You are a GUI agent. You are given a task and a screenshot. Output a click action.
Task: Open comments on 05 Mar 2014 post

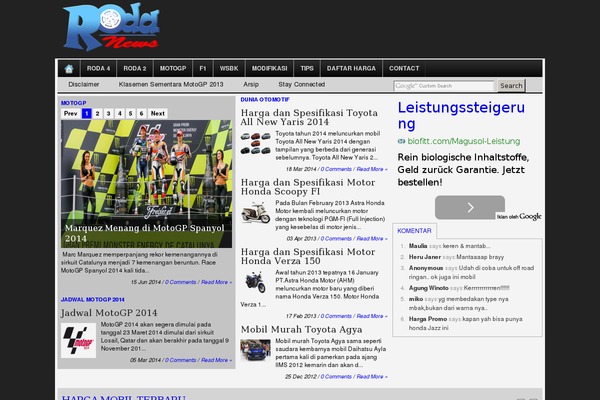pyautogui.click(x=181, y=360)
